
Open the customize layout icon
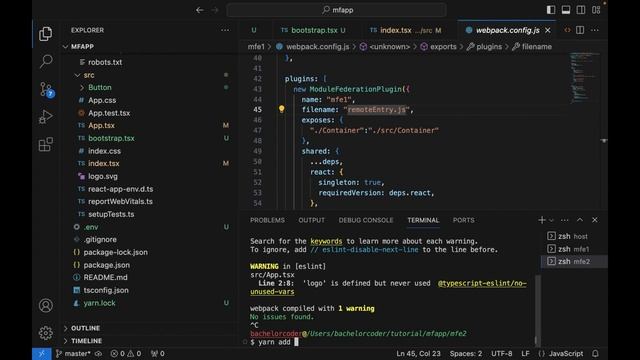point(596,10)
